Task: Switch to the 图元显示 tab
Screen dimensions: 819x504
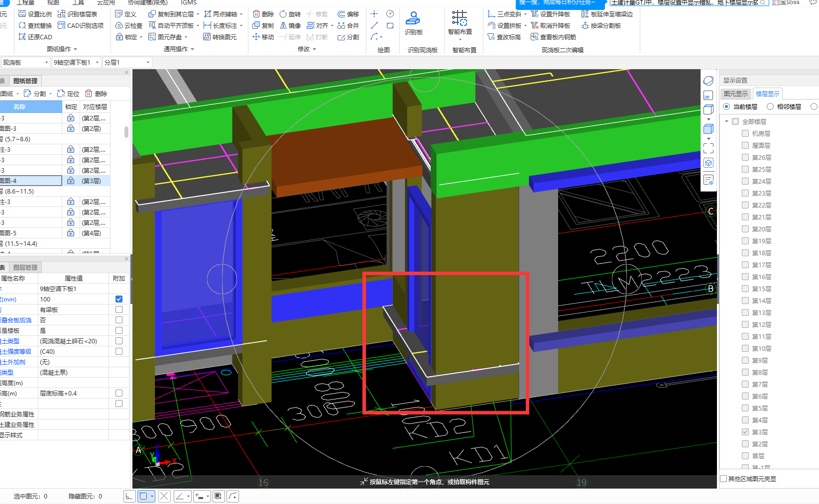Action: click(x=736, y=94)
